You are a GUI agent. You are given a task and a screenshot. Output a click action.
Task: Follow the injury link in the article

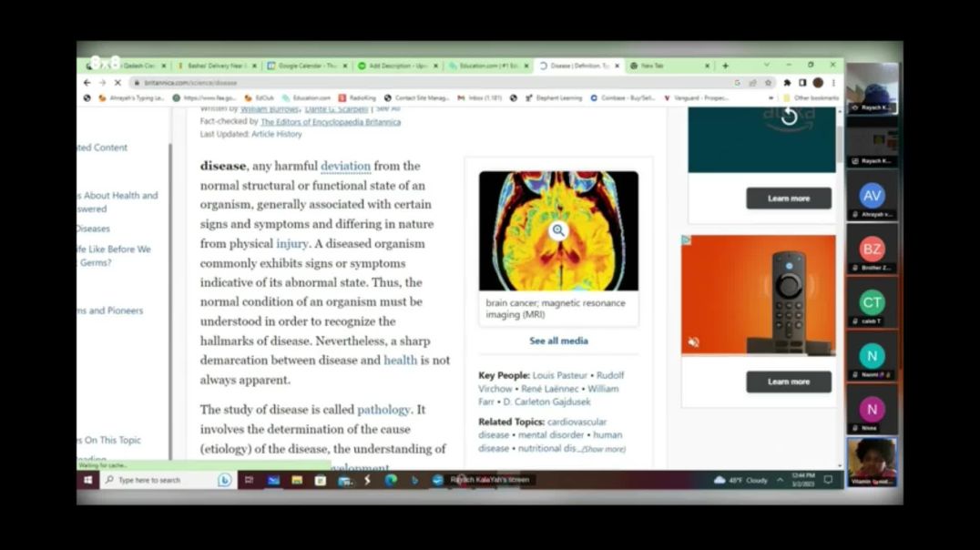coord(291,244)
